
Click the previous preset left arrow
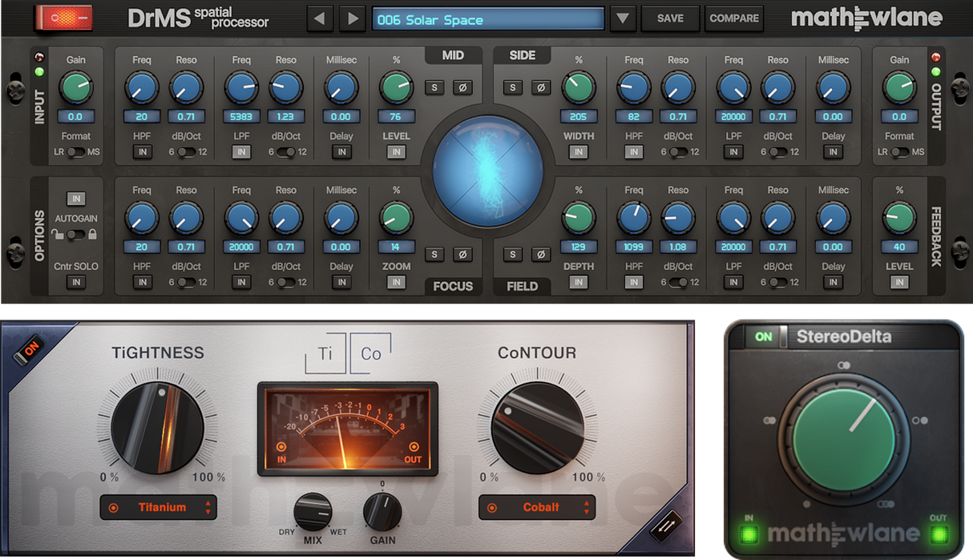(320, 18)
